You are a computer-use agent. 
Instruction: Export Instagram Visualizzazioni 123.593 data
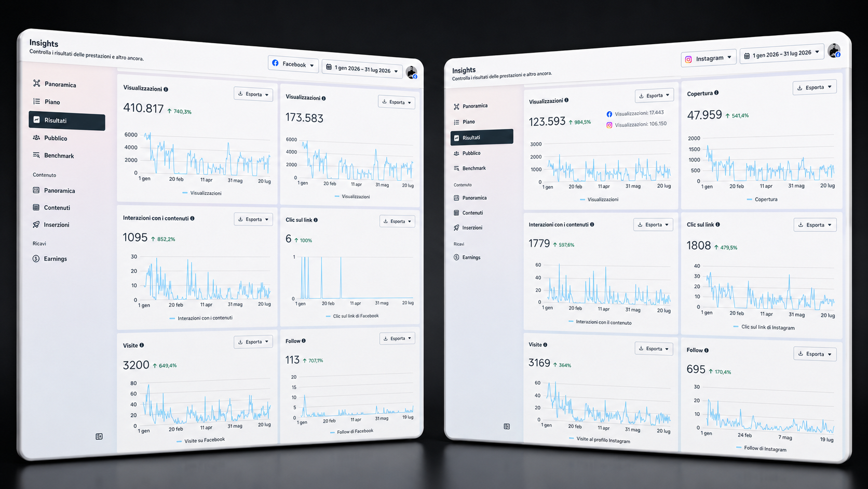click(x=654, y=96)
